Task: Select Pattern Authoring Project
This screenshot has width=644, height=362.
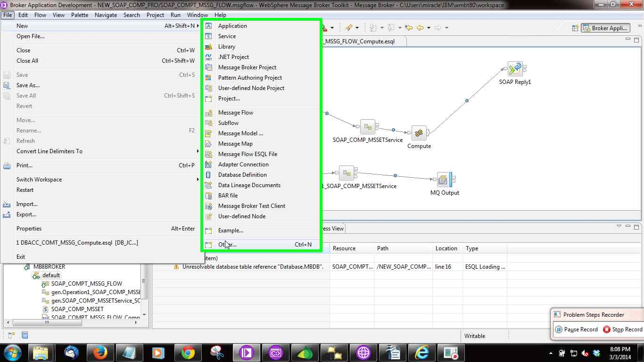Action: click(262, 78)
